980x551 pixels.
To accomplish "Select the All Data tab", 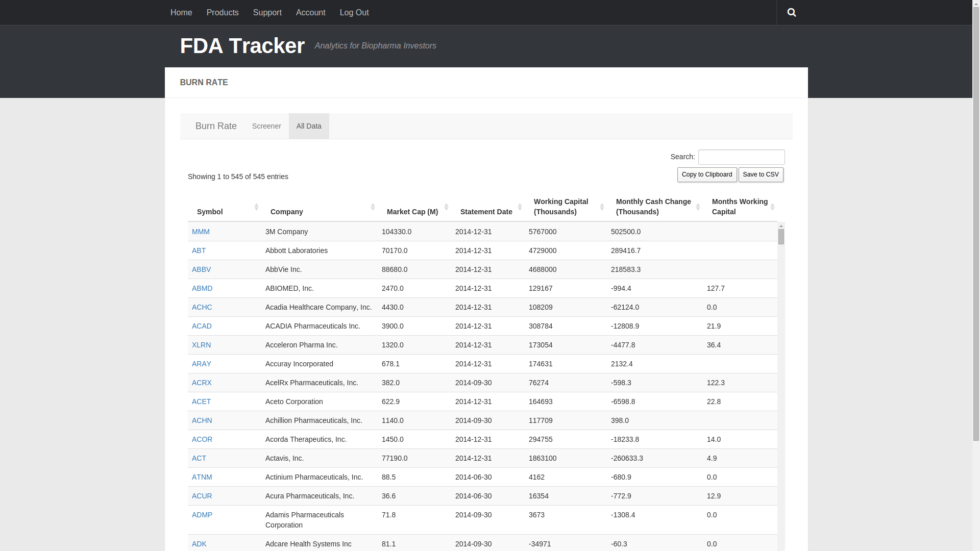I will (308, 126).
